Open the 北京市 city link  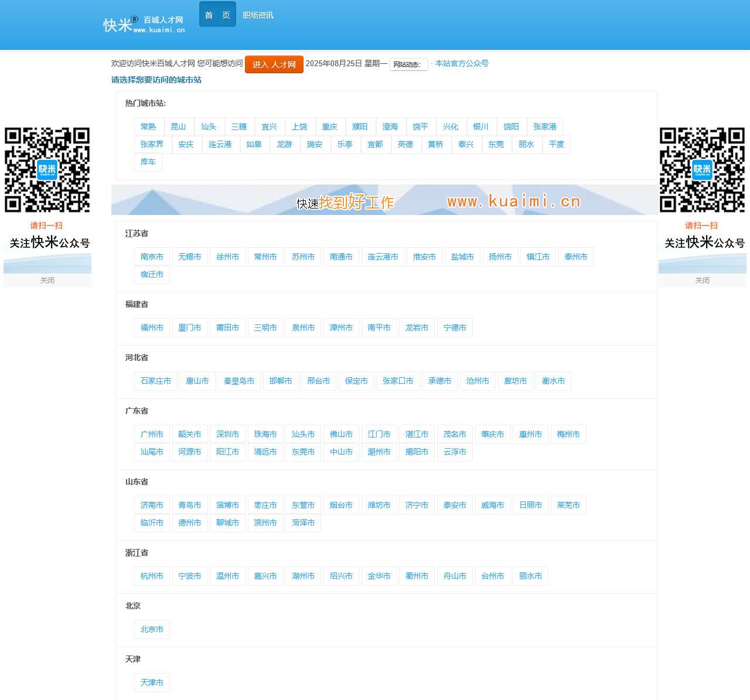(152, 629)
